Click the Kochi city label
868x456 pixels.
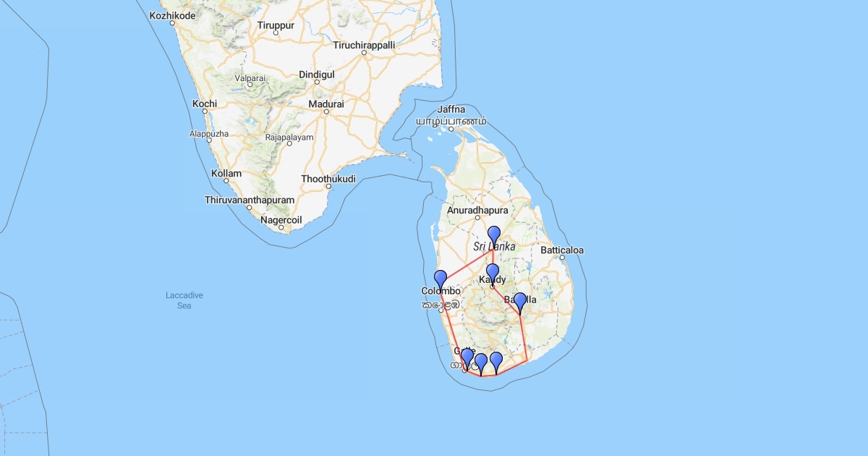pos(205,104)
